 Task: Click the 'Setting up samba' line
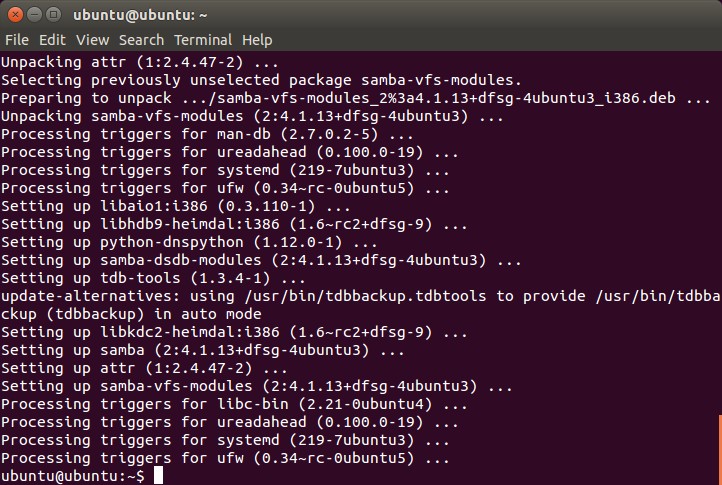(x=200, y=350)
